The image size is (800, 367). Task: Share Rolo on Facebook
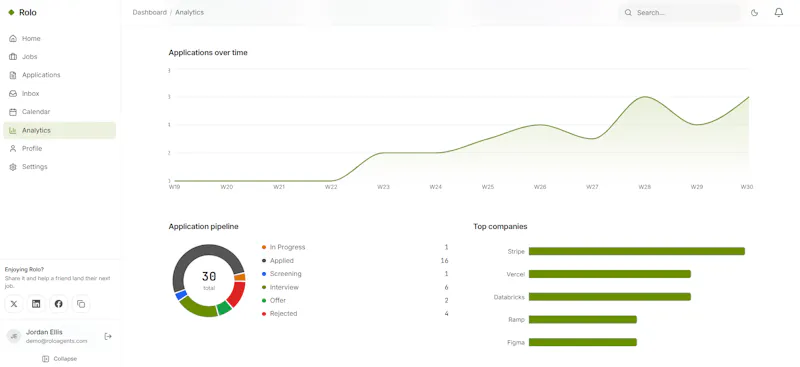coord(59,304)
